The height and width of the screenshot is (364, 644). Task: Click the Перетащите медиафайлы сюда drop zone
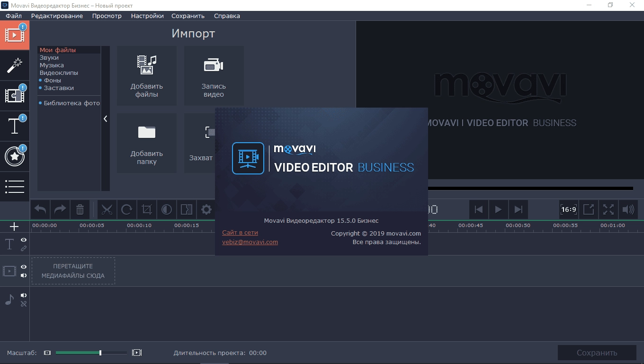pos(73,271)
